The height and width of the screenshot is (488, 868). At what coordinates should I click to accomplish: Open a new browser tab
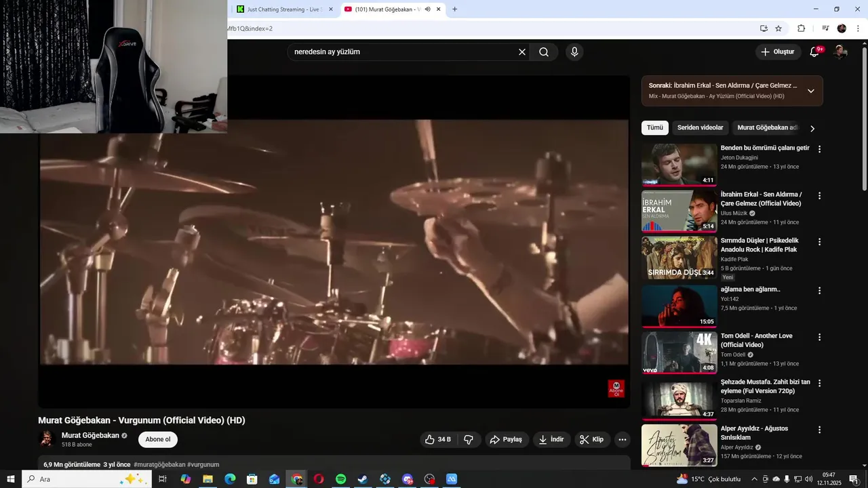click(454, 9)
